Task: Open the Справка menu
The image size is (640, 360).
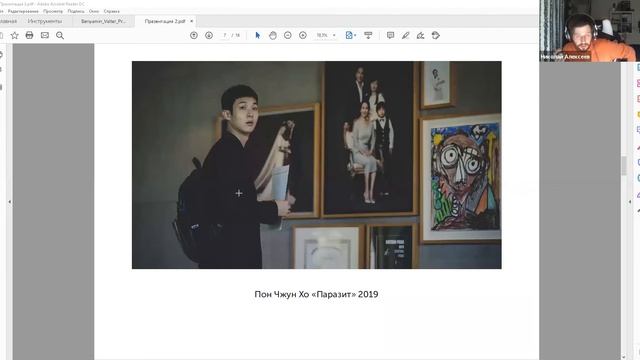Action: (x=111, y=11)
